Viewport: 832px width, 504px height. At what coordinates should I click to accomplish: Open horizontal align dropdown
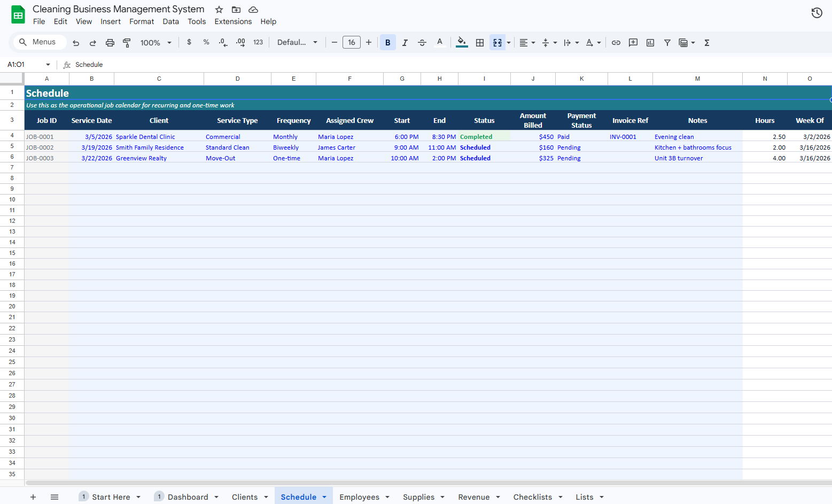coord(527,43)
